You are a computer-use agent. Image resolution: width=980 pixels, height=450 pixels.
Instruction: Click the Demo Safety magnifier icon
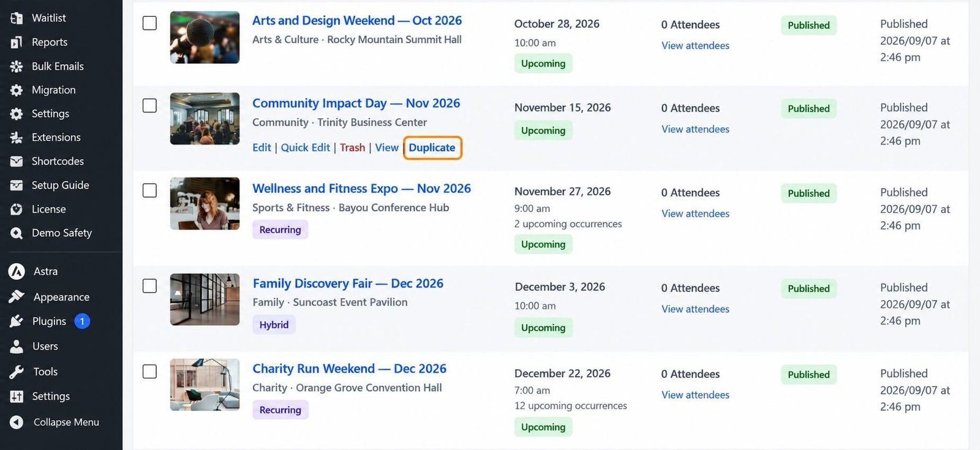pyautogui.click(x=17, y=233)
